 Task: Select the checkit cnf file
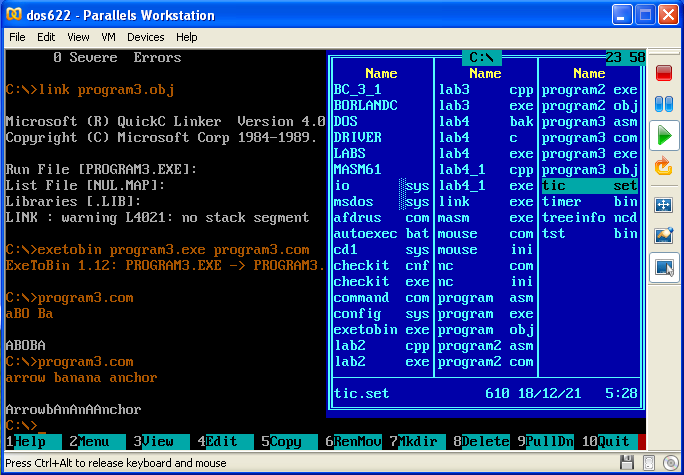(x=382, y=266)
